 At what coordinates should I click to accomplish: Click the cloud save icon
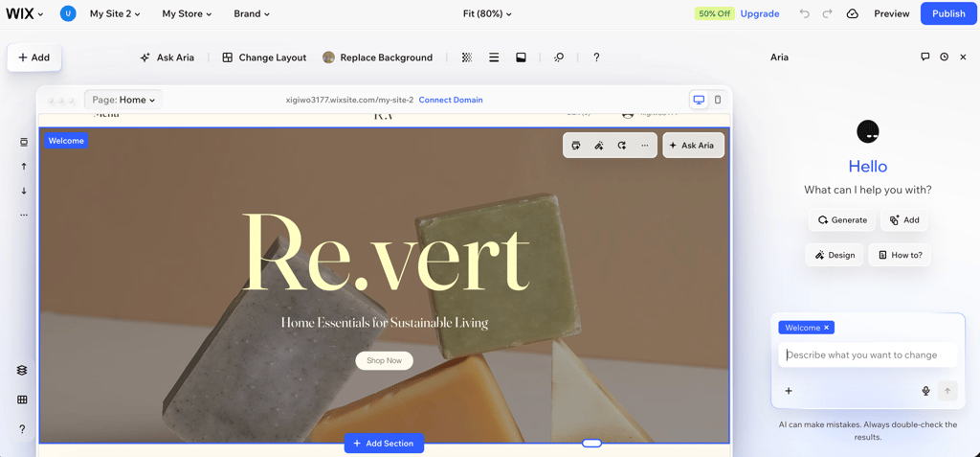[853, 13]
